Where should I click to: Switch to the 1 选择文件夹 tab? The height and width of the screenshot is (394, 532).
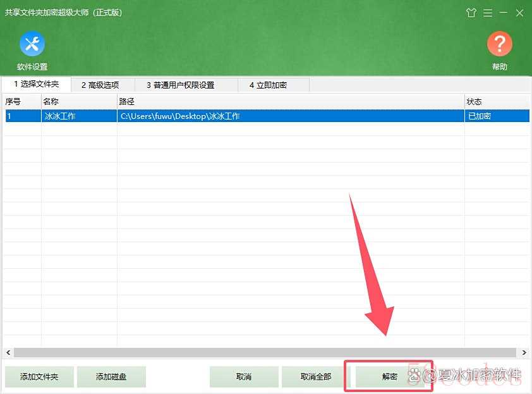coord(36,84)
